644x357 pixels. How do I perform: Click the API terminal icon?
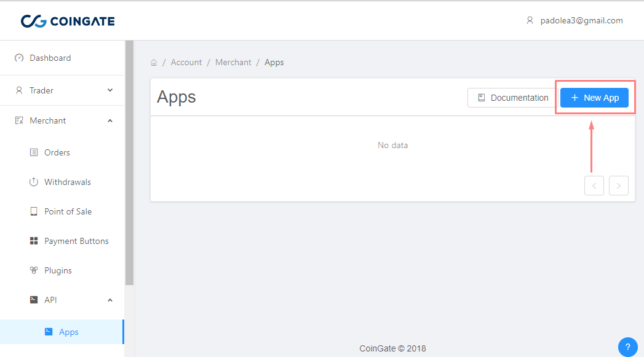click(34, 300)
